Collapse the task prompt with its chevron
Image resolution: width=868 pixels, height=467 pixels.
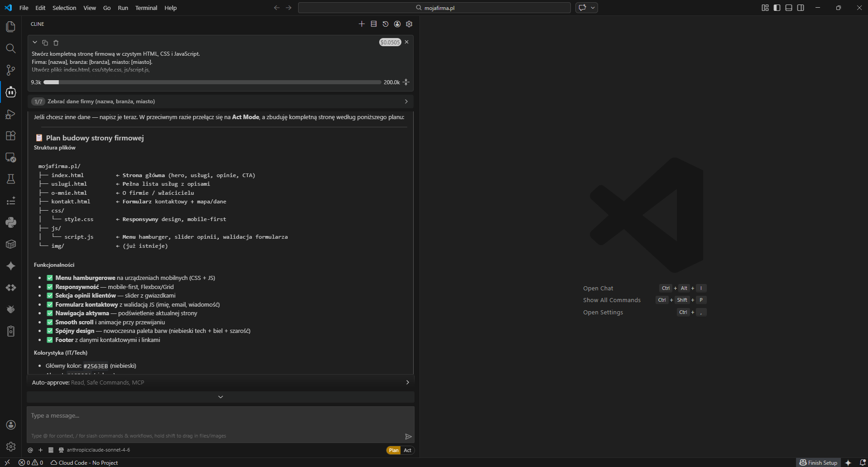35,42
